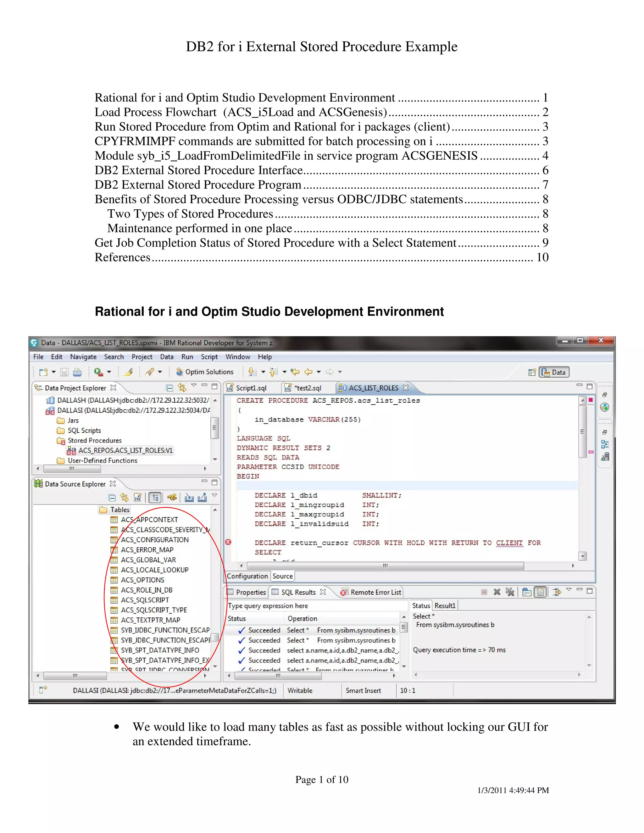Switch to the Script1.sql editor tab
This screenshot has width=644, height=833.
pos(251,388)
